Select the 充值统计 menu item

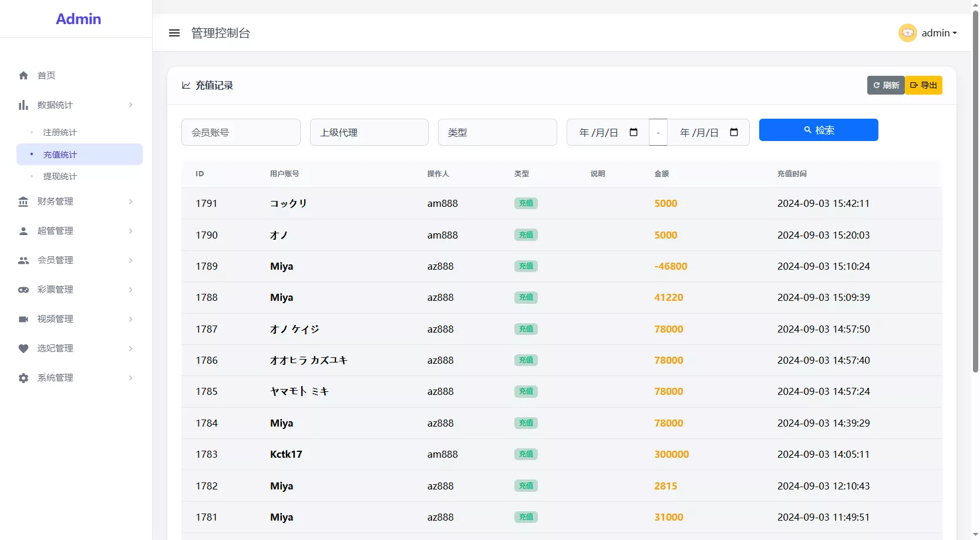pyautogui.click(x=60, y=154)
